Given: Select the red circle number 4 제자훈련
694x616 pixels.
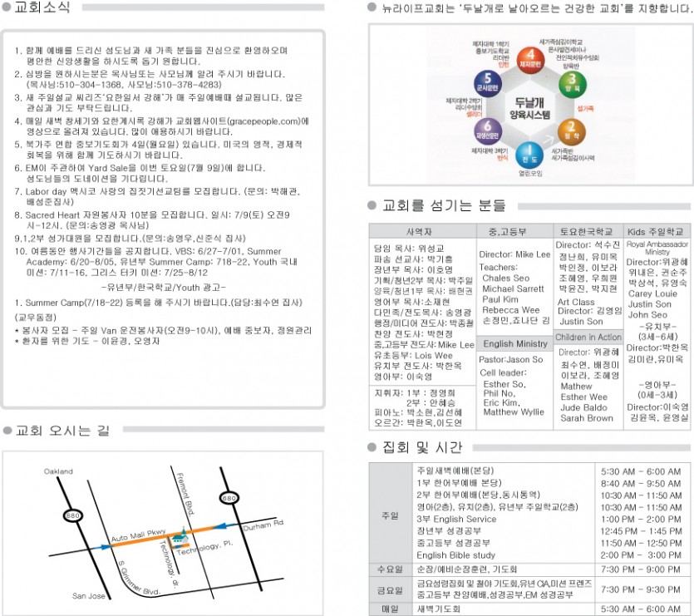Looking at the screenshot, I should click(530, 60).
